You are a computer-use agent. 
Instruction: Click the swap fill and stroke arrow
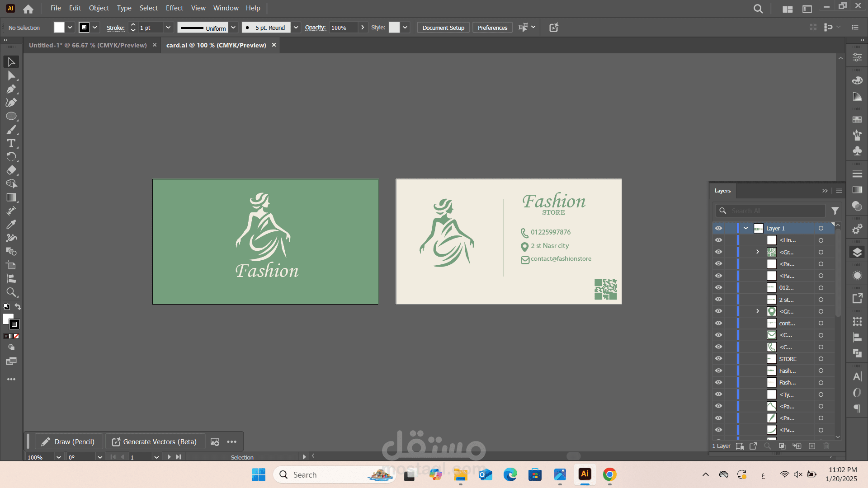click(18, 306)
